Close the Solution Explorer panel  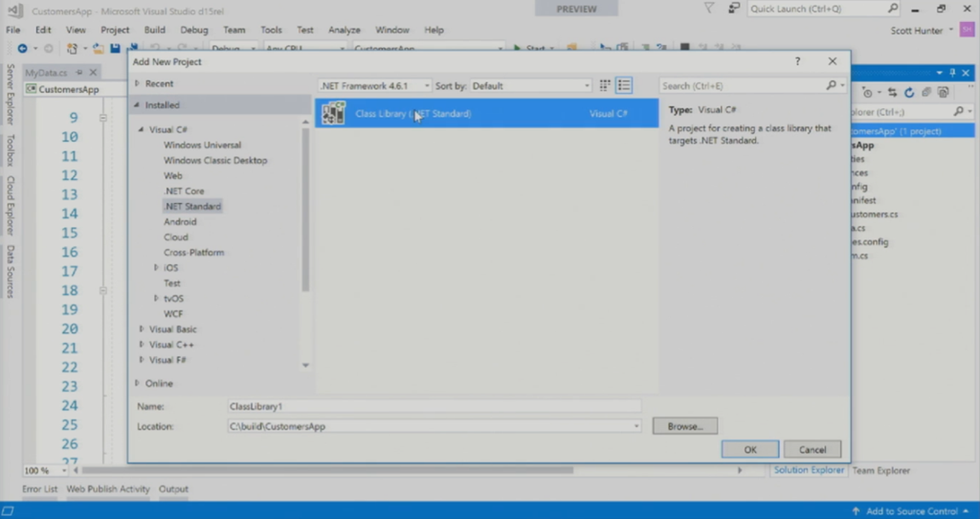click(x=966, y=73)
